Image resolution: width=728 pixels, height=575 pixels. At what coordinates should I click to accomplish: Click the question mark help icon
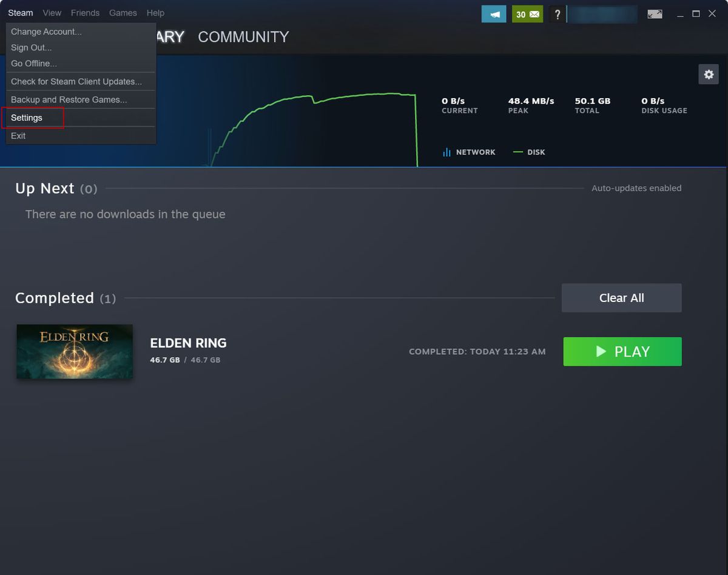coord(557,14)
